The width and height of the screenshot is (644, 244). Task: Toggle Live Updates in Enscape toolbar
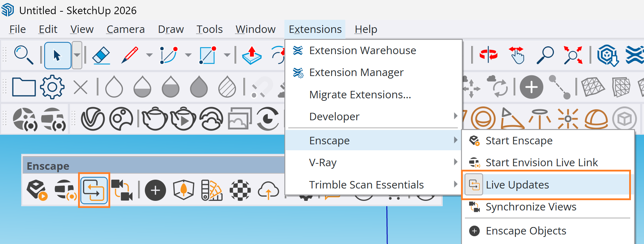94,190
